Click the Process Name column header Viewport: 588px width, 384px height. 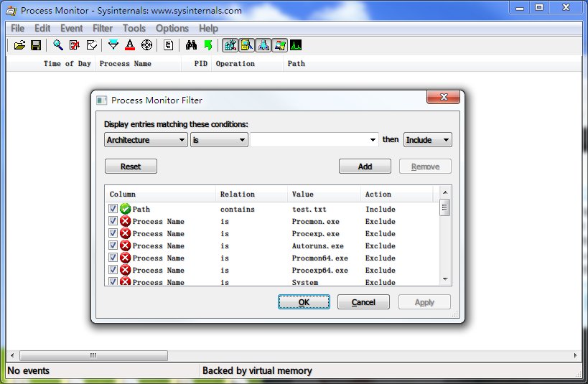[x=138, y=64]
